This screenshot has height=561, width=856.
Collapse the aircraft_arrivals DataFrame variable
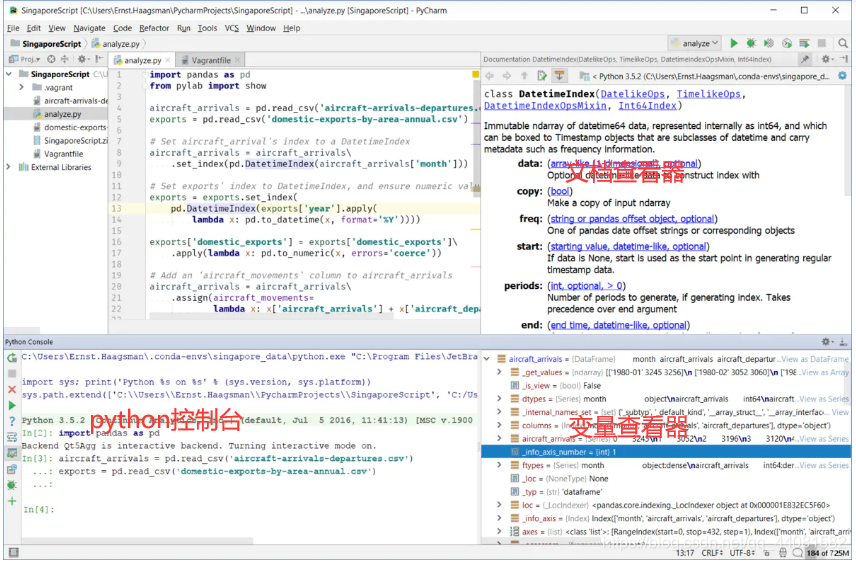(x=487, y=359)
